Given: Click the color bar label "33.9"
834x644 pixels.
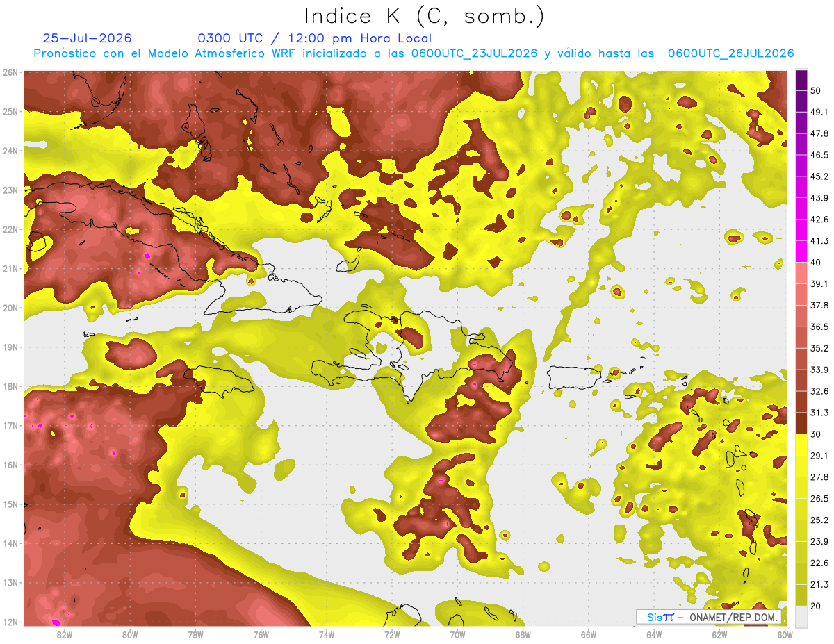Looking at the screenshot, I should (x=819, y=370).
